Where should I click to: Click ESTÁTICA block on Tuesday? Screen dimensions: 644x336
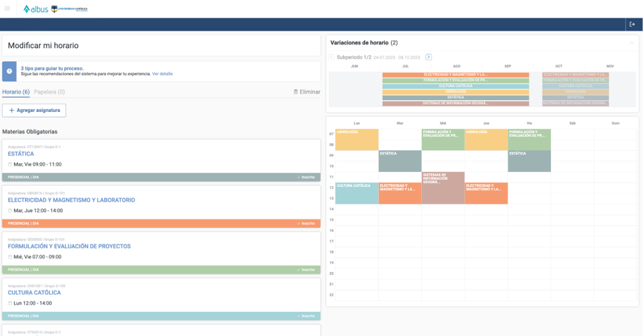click(x=400, y=161)
